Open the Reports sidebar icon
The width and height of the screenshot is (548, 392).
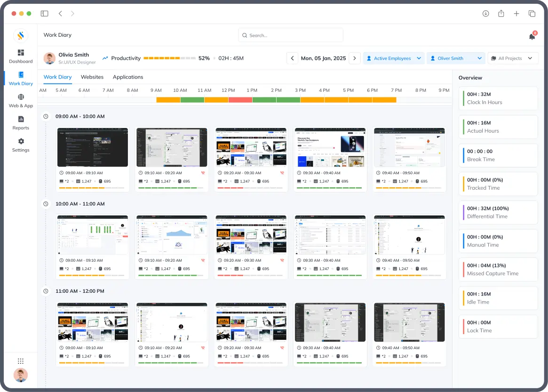pyautogui.click(x=21, y=119)
